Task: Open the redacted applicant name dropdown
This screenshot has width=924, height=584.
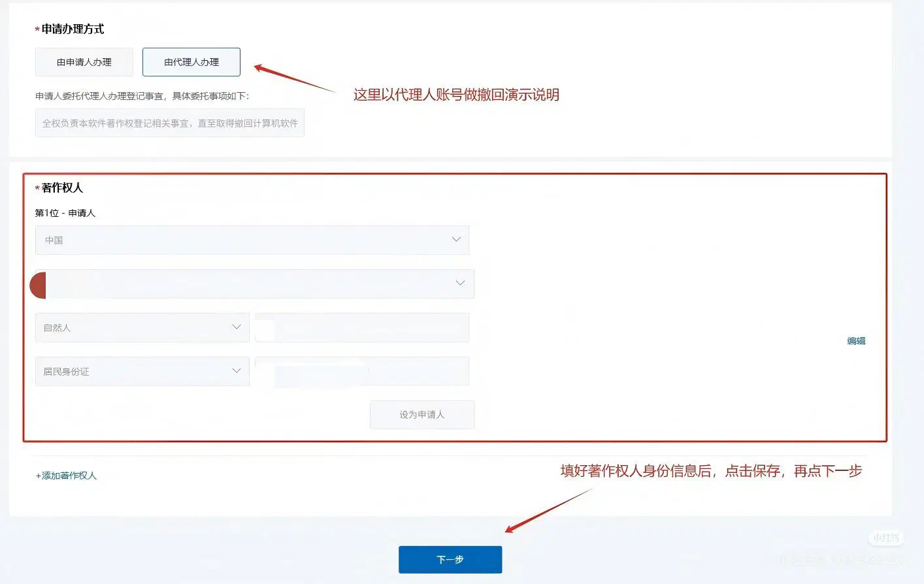Action: (255, 284)
